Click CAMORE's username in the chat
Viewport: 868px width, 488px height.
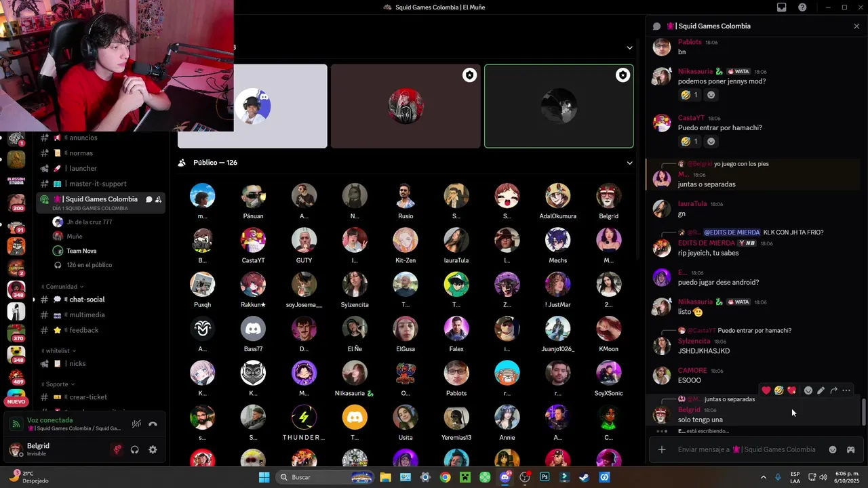692,371
